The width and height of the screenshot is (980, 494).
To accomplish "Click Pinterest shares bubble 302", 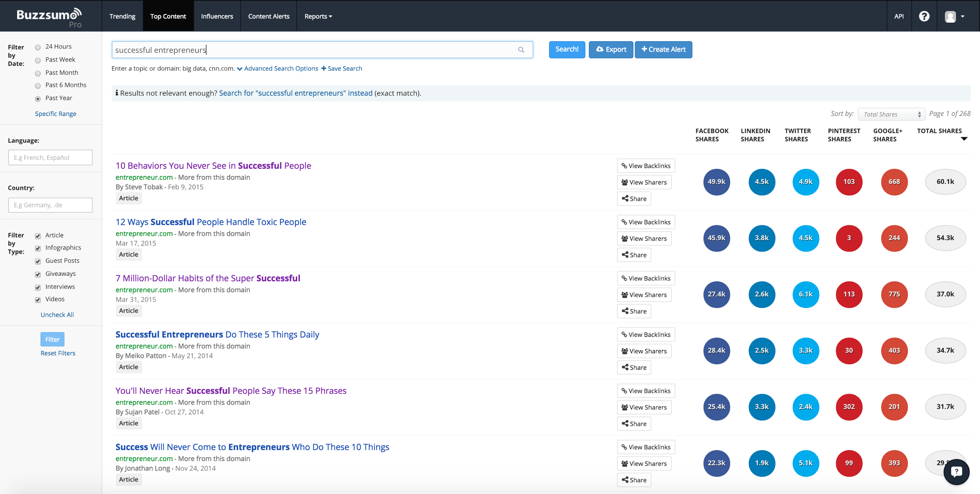I will pyautogui.click(x=849, y=407).
